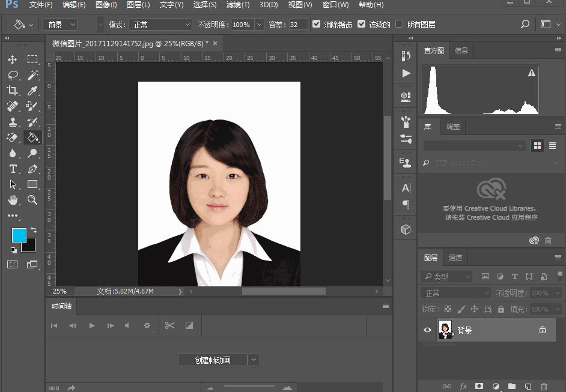Viewport: 566px width, 392px height.
Task: Select the Move tool
Action: pyautogui.click(x=13, y=59)
